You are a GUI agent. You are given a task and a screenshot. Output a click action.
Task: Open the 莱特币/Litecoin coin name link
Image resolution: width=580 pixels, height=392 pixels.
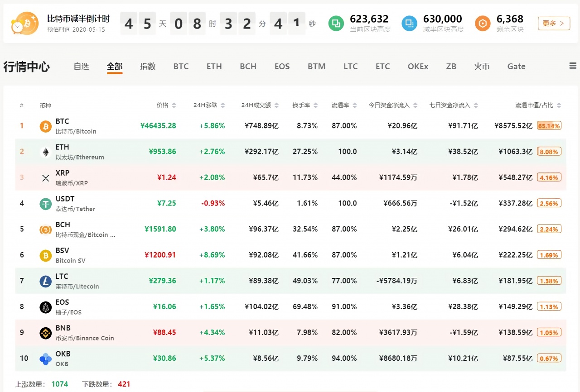77,286
